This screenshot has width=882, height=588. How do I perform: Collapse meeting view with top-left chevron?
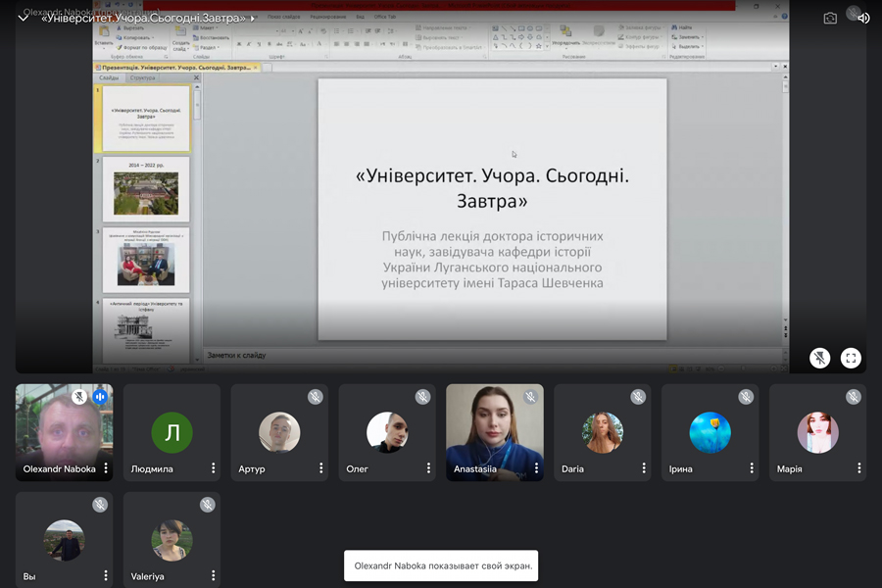coord(24,18)
